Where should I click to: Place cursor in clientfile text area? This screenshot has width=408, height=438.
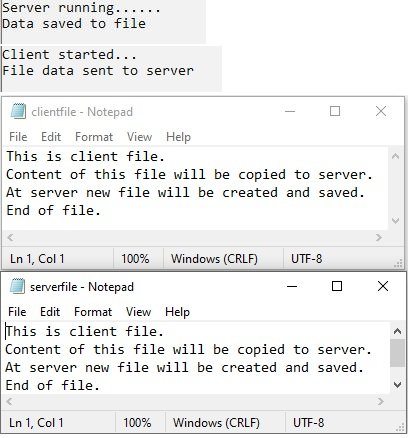(196, 188)
